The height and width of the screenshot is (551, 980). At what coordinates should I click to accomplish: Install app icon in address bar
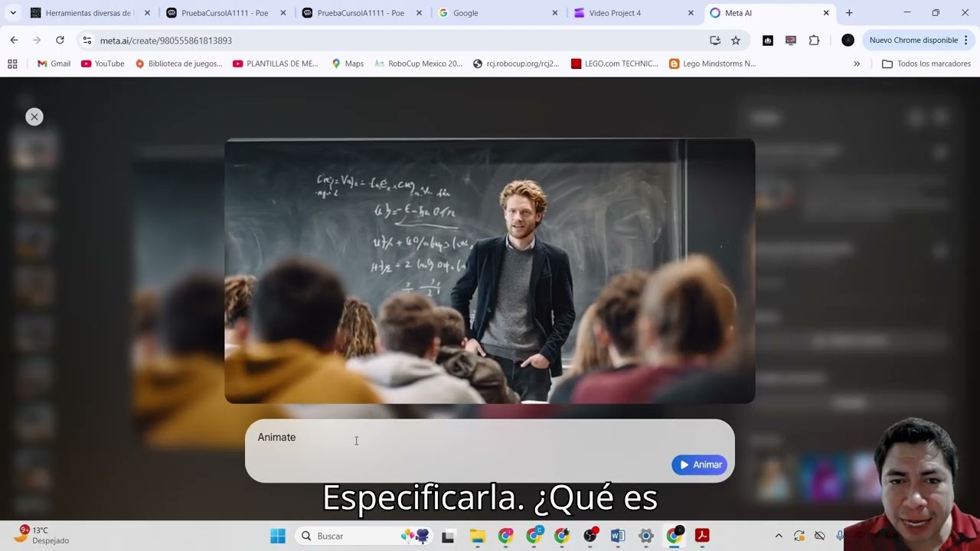pos(715,40)
